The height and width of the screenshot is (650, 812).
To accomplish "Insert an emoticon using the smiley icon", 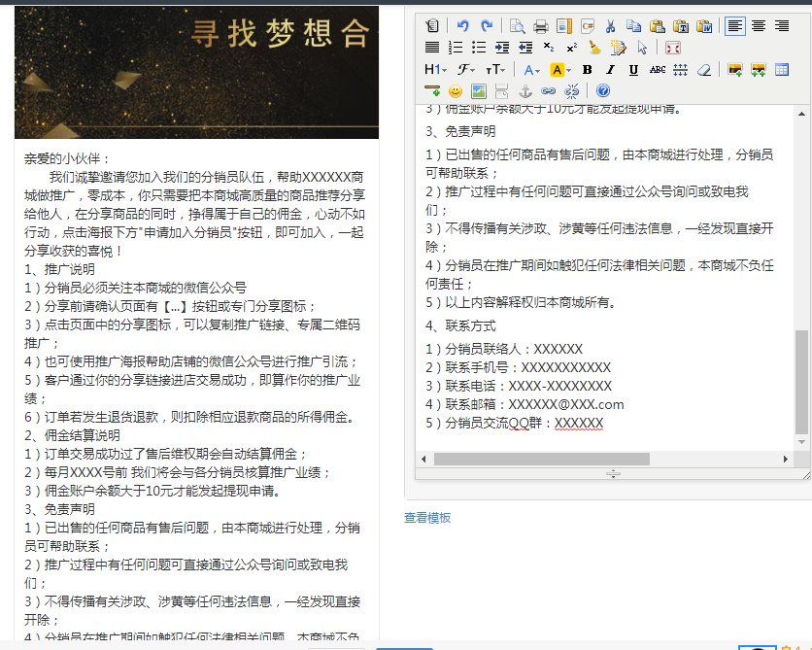I will (456, 91).
